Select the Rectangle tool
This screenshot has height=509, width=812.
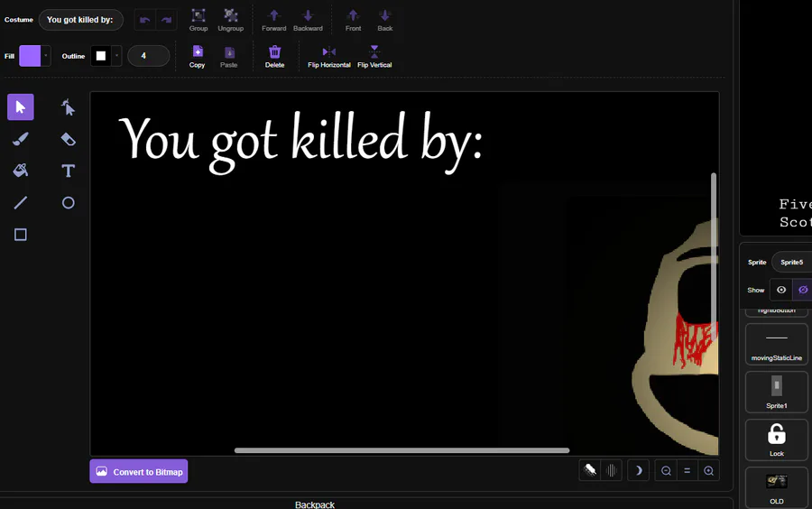(21, 235)
